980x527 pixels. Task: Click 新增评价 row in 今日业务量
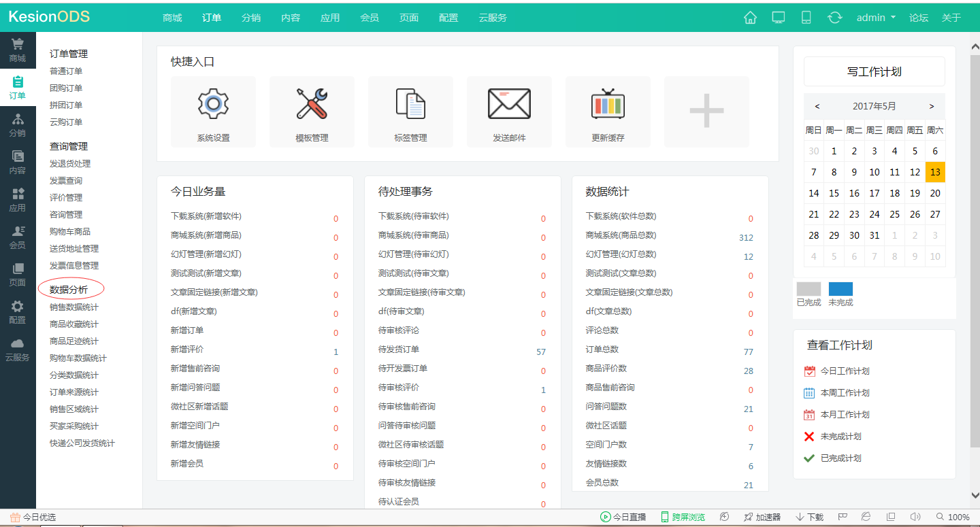255,350
